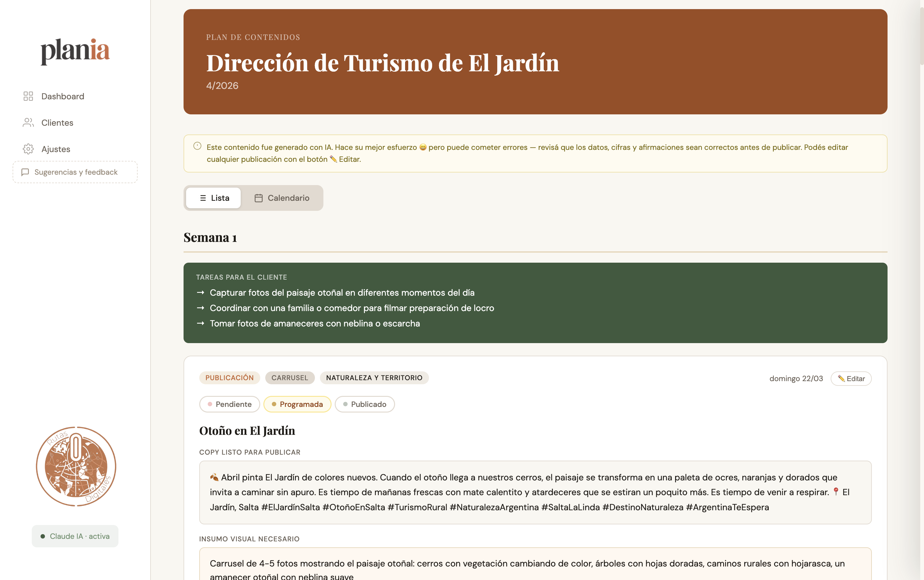Open the Ajustes gear icon
The height and width of the screenshot is (580, 924).
28,149
